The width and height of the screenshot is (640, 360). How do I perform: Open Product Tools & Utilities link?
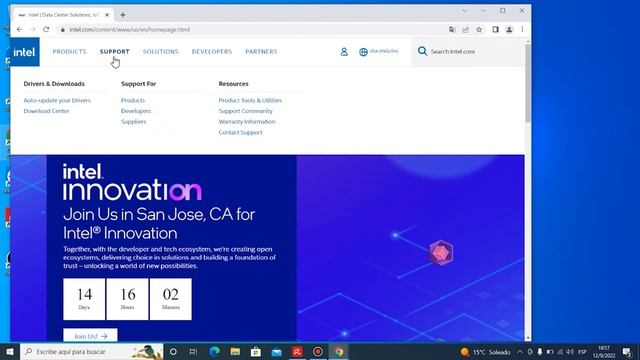click(x=250, y=100)
